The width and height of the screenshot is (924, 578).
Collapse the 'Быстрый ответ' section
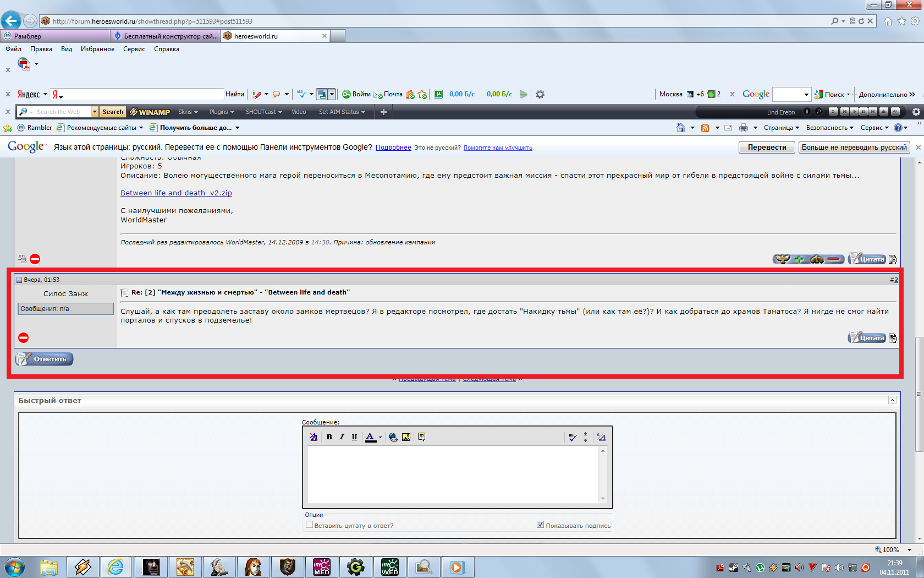892,400
